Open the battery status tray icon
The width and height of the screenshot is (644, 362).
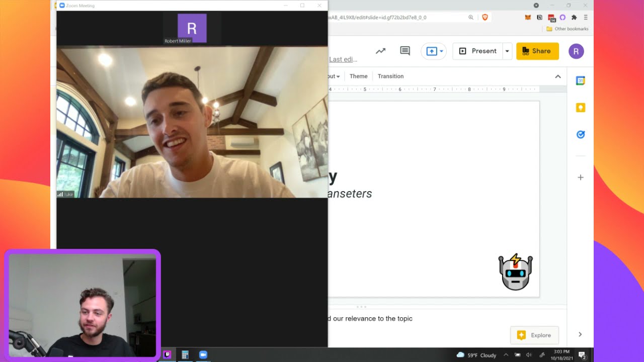(x=518, y=355)
